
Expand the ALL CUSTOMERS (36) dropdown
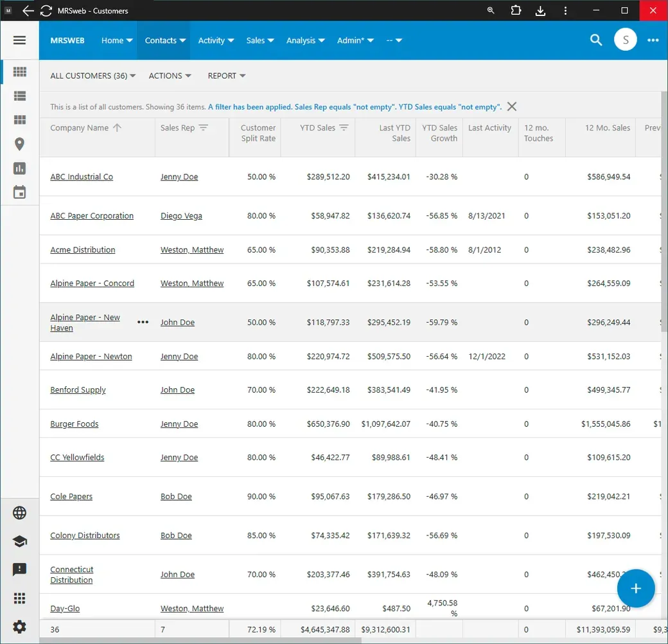(x=93, y=76)
